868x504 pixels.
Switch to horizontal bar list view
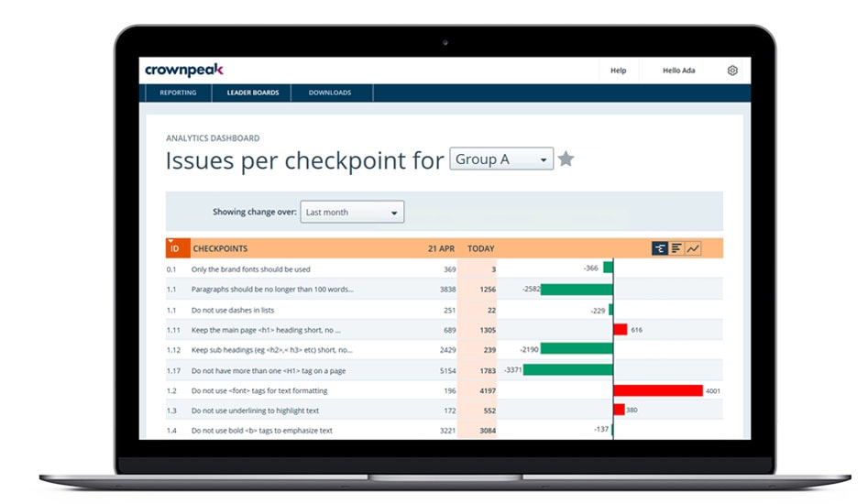[676, 248]
